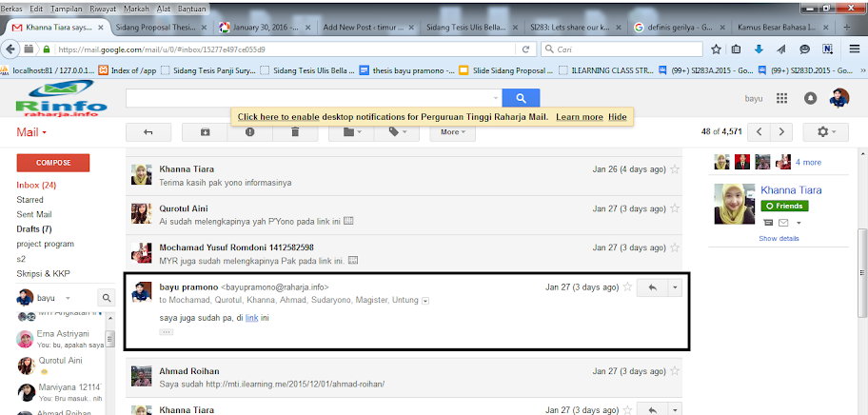Screen dimensions: 868x415
Task: Click Show details under Khanna Tiara
Action: coord(779,239)
